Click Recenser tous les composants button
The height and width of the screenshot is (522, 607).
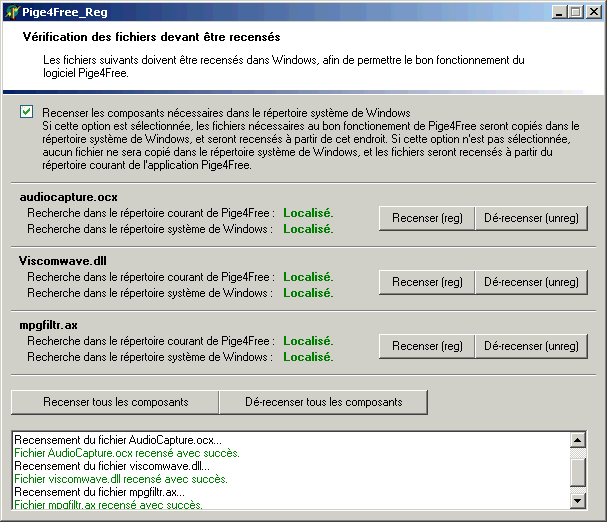[115, 402]
